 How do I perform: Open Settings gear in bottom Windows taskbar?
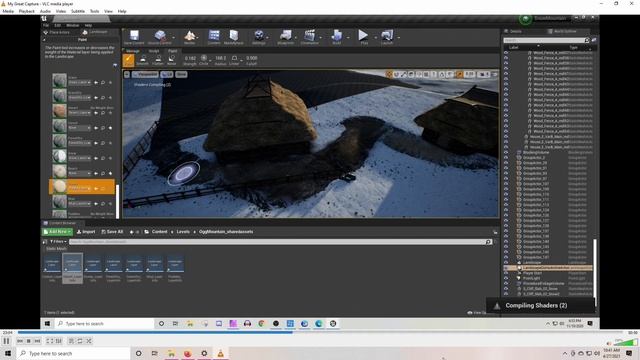204,353
